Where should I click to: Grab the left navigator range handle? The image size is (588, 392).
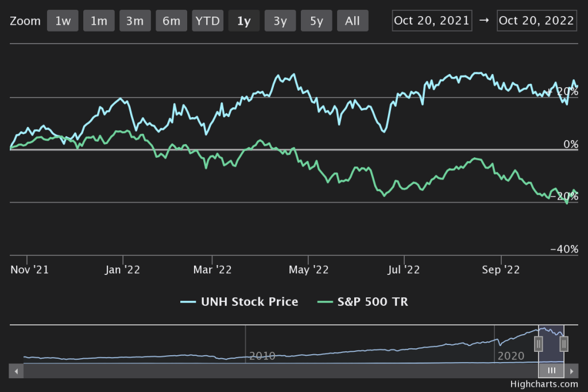539,344
